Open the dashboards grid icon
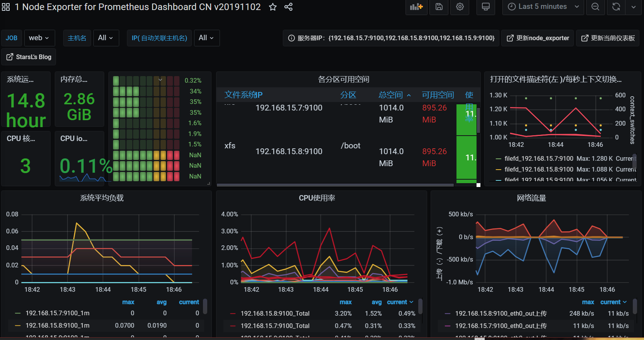 [x=6, y=7]
